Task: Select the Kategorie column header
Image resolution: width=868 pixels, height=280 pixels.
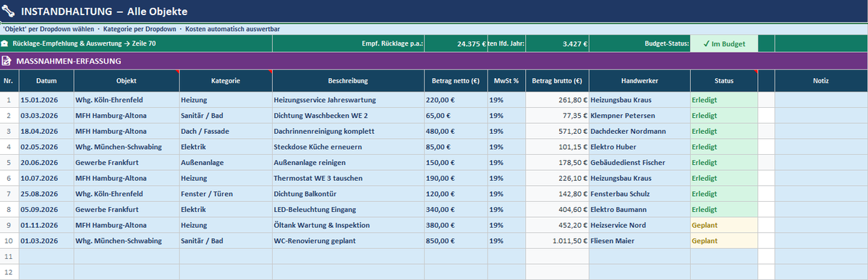Action: 226,81
